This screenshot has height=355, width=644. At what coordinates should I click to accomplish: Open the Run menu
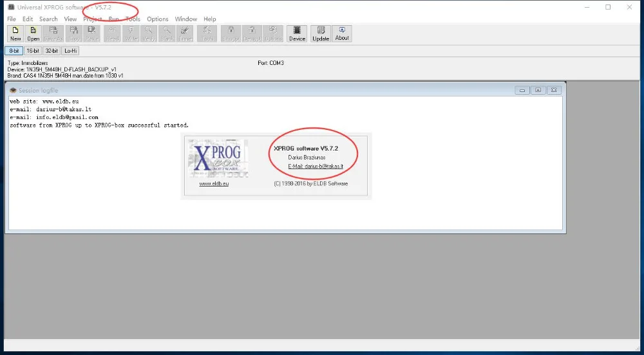pos(114,19)
